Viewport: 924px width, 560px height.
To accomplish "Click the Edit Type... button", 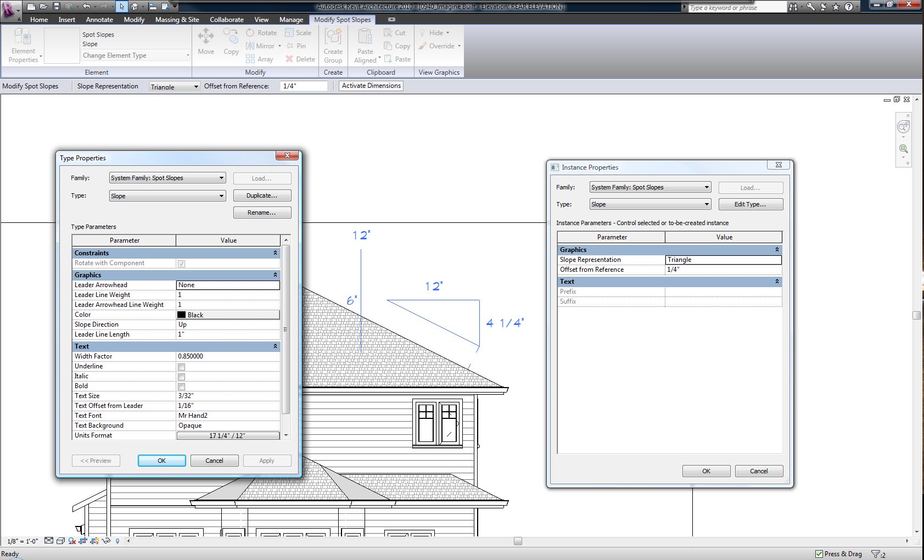I will click(750, 204).
